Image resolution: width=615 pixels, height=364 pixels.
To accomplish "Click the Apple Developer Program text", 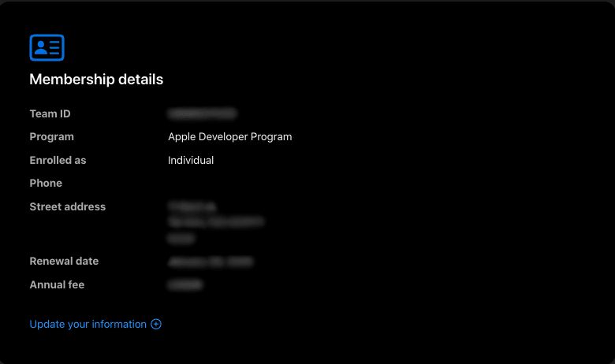I will (229, 136).
